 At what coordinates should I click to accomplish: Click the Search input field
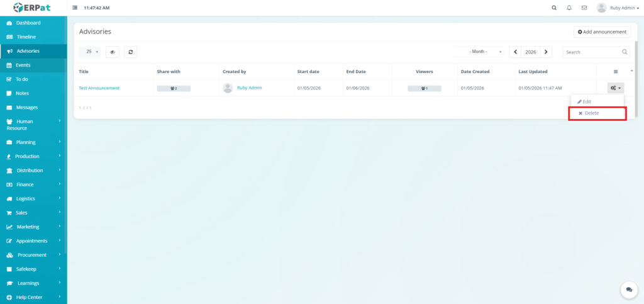tap(592, 52)
